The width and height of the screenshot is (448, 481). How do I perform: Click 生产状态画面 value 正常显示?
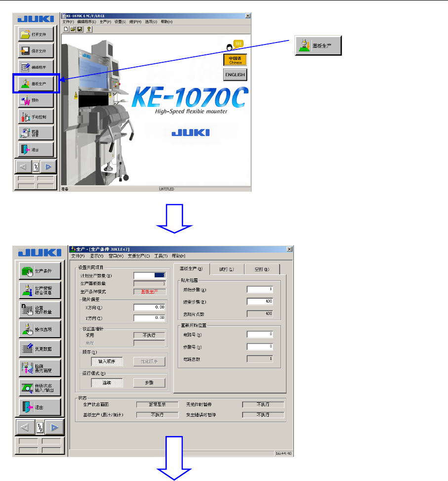157,404
